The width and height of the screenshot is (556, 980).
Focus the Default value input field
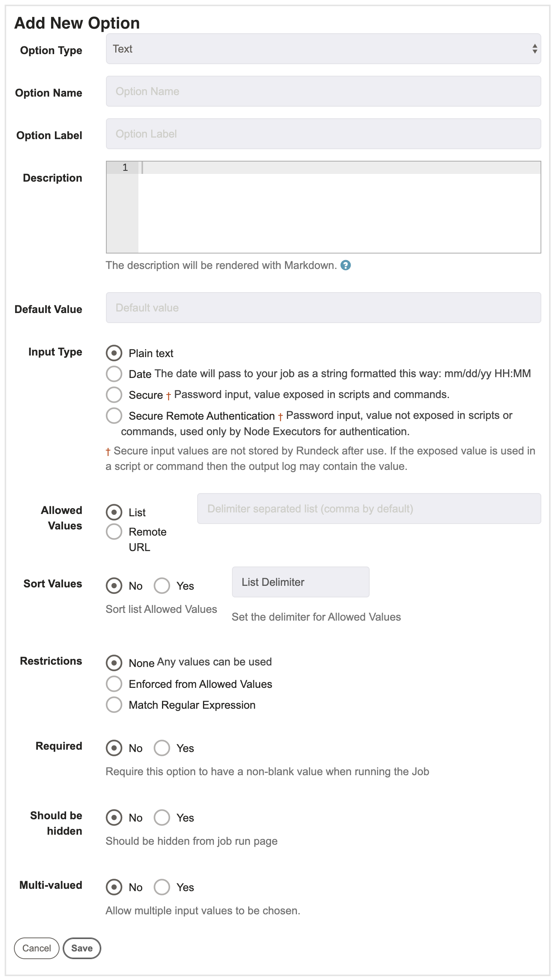(323, 308)
